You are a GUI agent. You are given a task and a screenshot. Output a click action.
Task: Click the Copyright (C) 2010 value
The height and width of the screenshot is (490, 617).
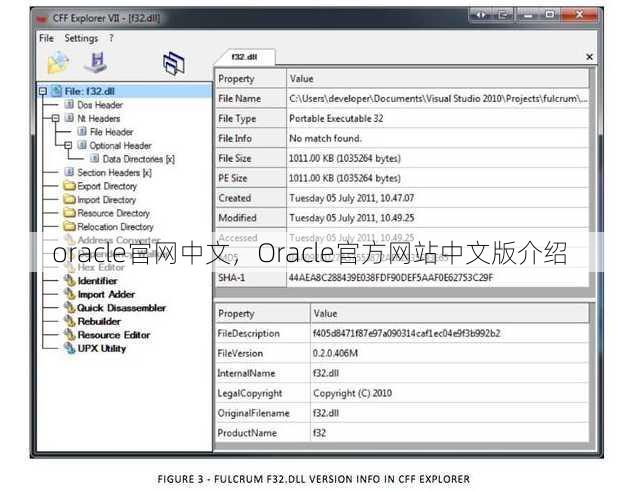coord(353,393)
